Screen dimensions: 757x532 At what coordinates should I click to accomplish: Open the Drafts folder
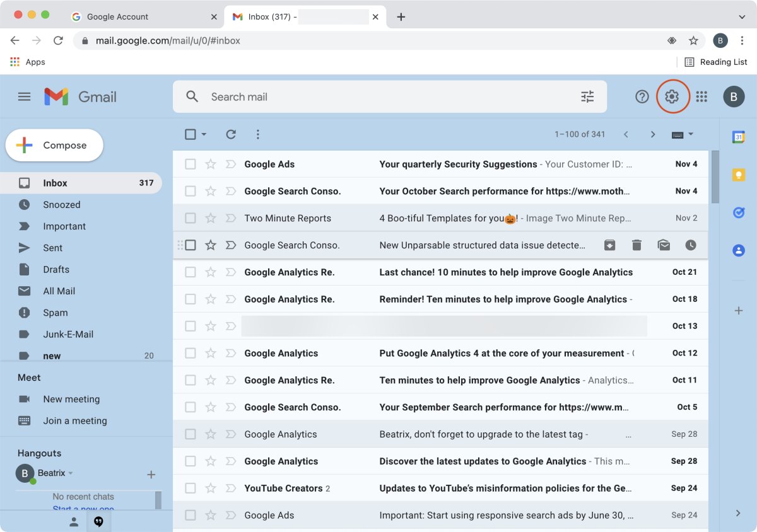pyautogui.click(x=56, y=270)
